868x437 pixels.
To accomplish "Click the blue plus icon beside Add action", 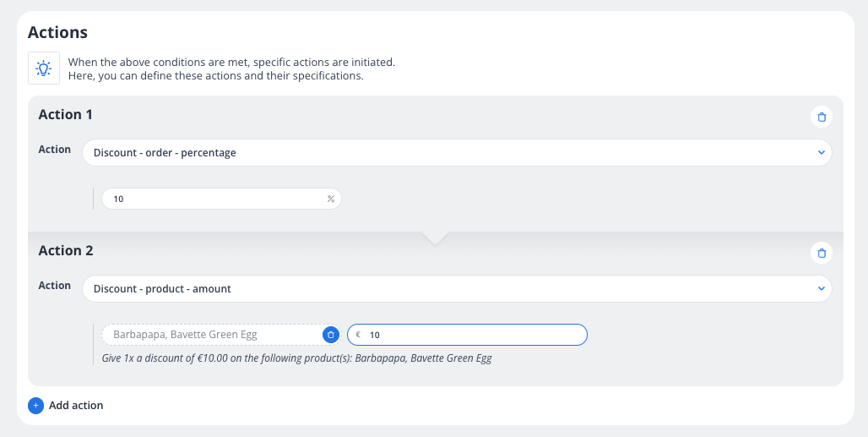I will [35, 406].
